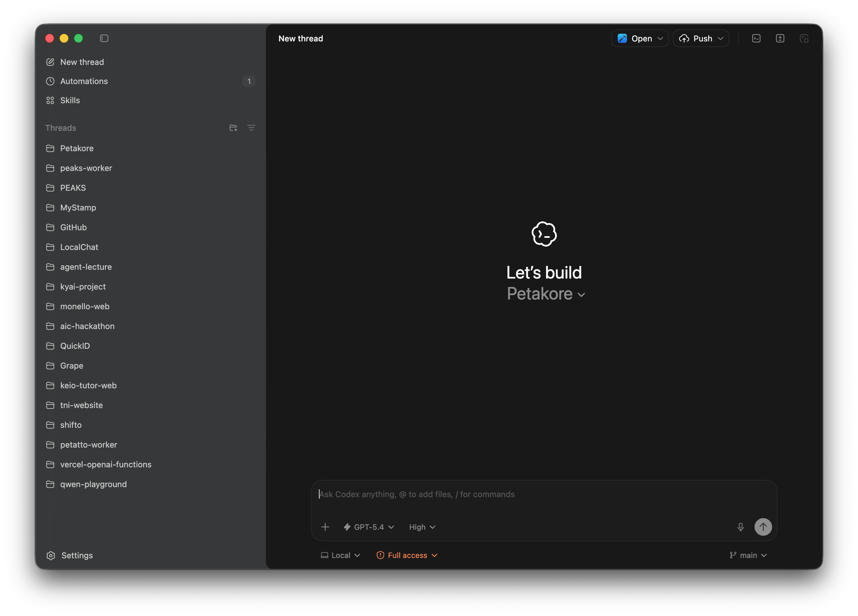Open Threads filter options icon
Screen dimensions: 858x616
click(x=251, y=128)
